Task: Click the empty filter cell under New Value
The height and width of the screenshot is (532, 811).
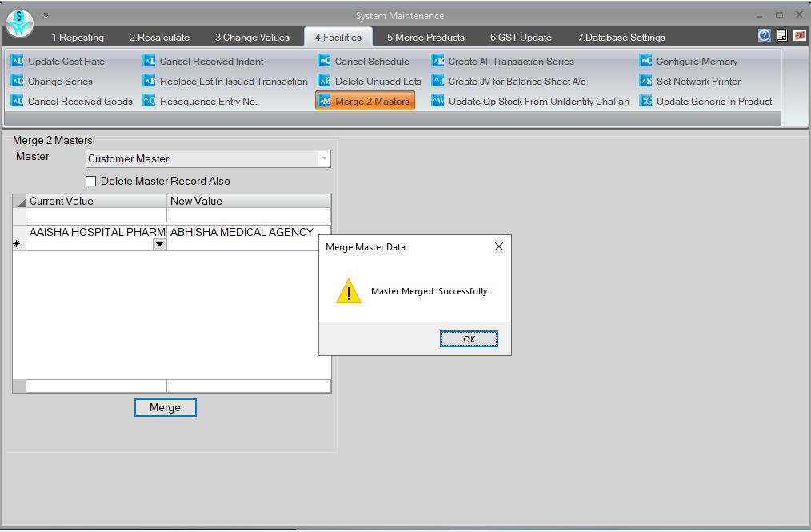Action: coord(249,214)
